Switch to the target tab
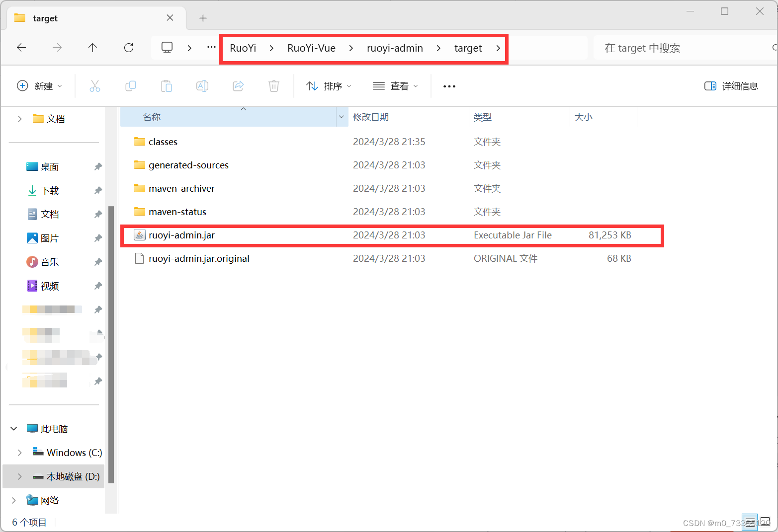 (75, 18)
